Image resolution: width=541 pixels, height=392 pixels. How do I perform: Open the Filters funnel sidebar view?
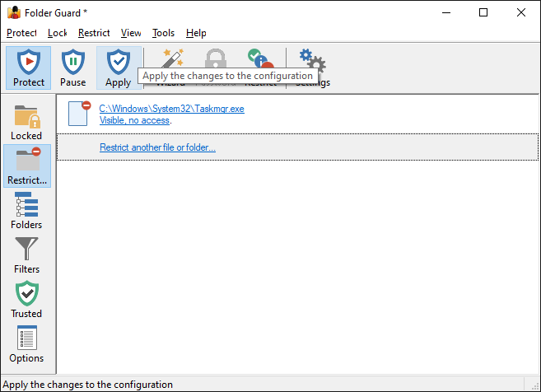[x=26, y=255]
